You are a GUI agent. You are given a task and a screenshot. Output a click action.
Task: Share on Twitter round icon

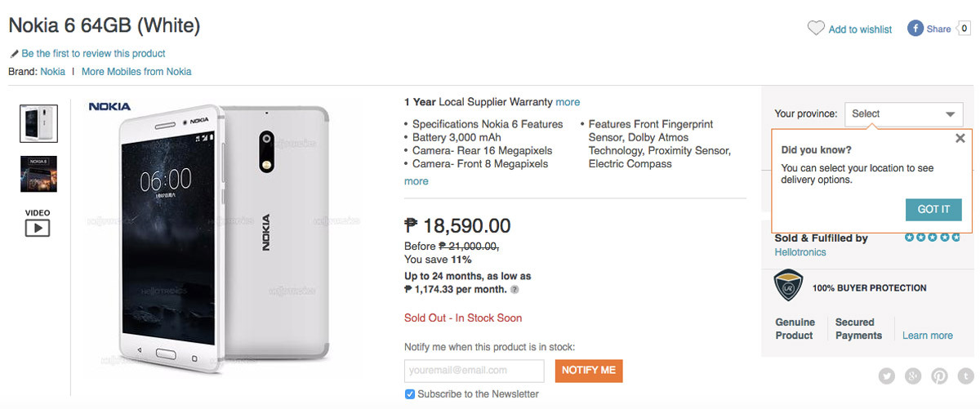[x=888, y=376]
